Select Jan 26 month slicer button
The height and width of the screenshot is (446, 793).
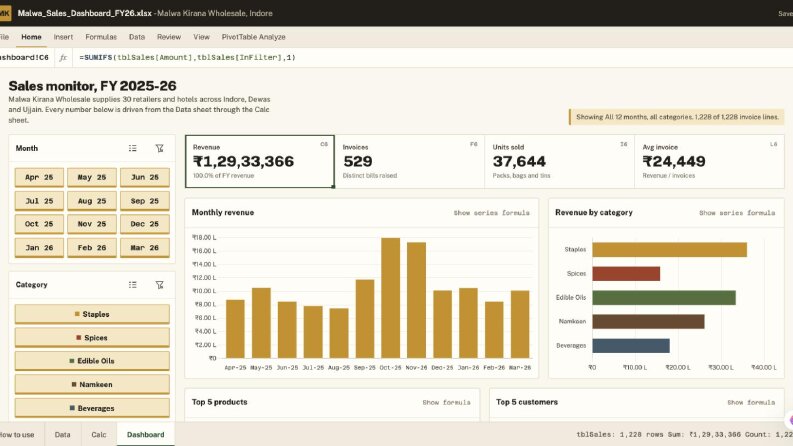coord(39,248)
